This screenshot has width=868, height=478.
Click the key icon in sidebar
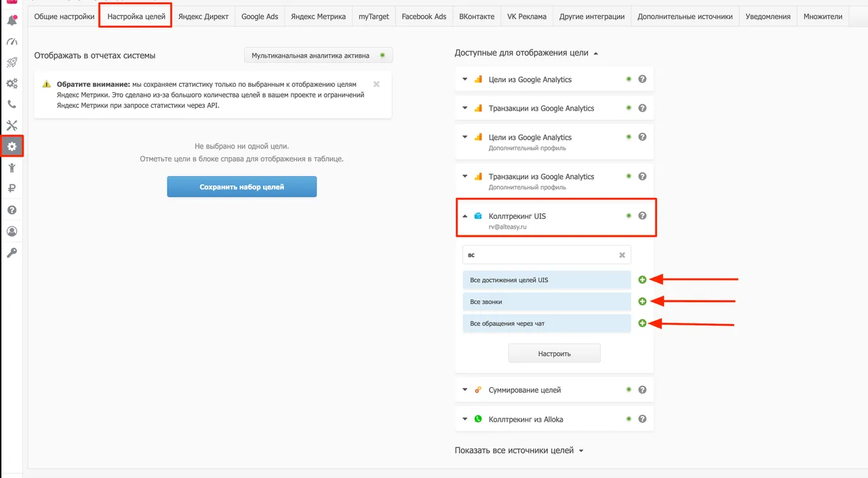12,253
